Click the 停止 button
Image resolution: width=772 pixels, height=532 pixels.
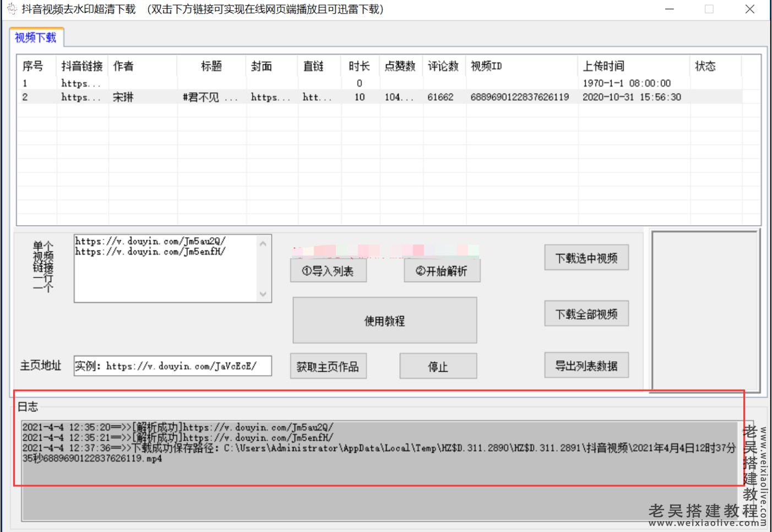(438, 366)
